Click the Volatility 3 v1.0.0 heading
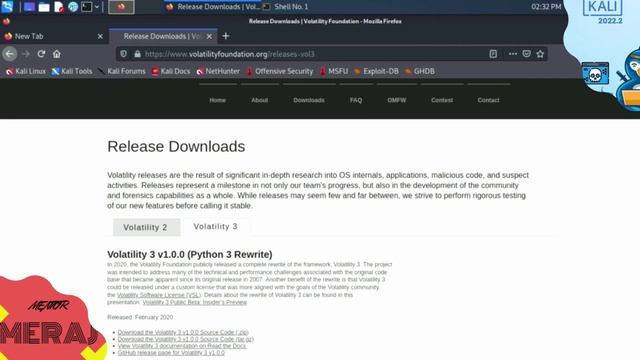Screen dimensions: 640x360 [190, 254]
